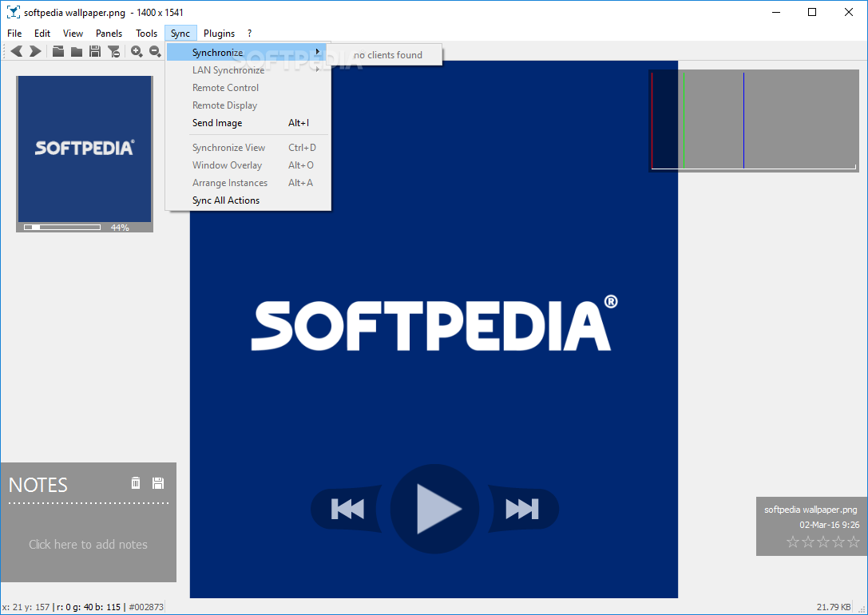Click the app icon in title bar

(x=13, y=12)
